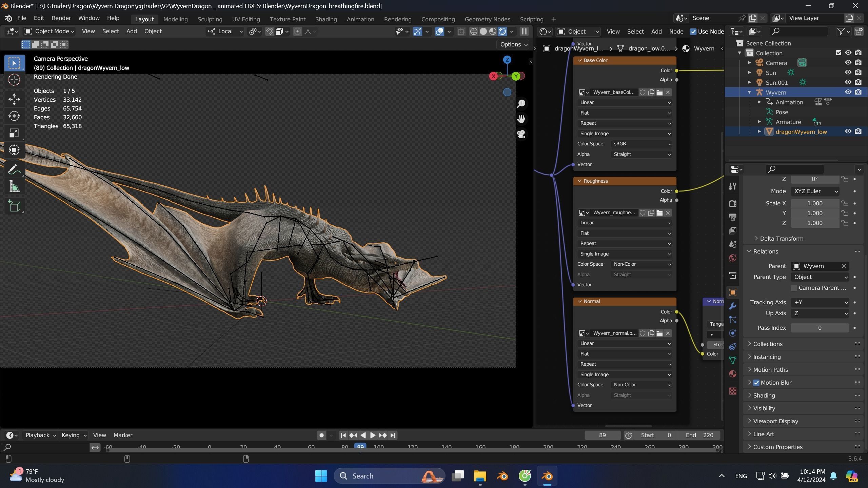
Task: Clear the Wyvern parent field
Action: click(x=844, y=266)
